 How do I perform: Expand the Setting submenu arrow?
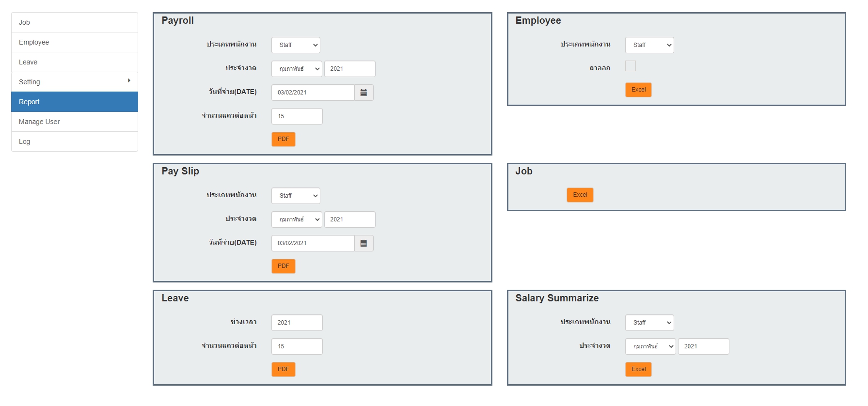(129, 80)
